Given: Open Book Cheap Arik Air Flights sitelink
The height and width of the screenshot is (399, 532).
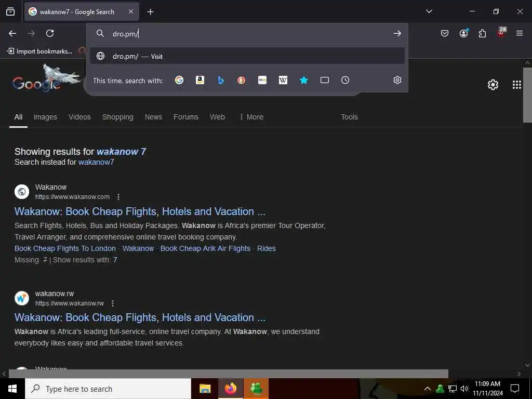Looking at the screenshot, I should tap(205, 248).
